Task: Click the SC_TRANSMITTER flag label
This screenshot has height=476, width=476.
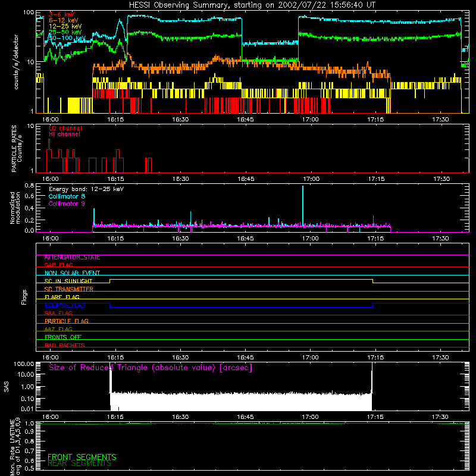Action: [x=68, y=289]
